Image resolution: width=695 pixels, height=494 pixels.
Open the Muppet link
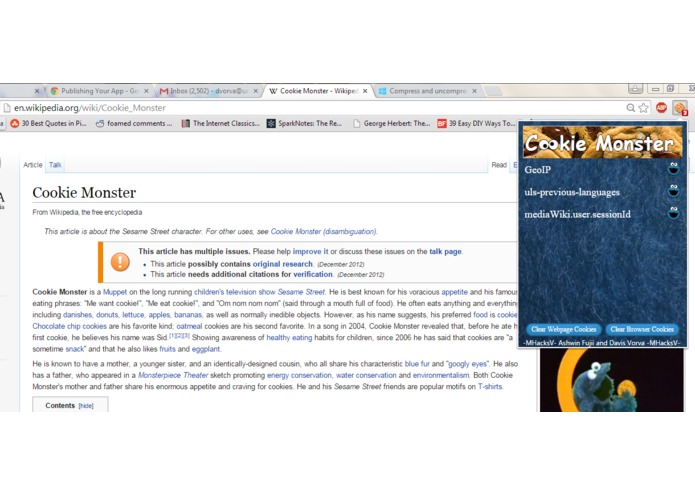click(x=115, y=292)
